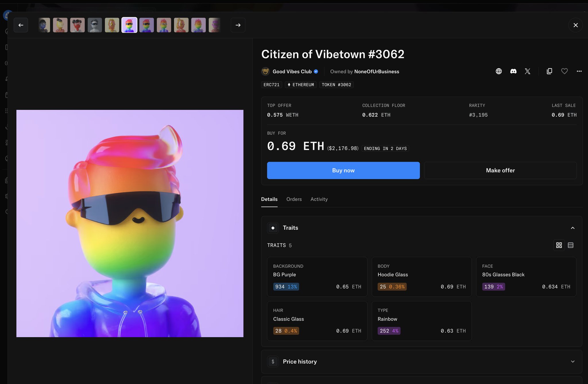Go to next item with right arrow
The image size is (588, 384).
pos(238,25)
